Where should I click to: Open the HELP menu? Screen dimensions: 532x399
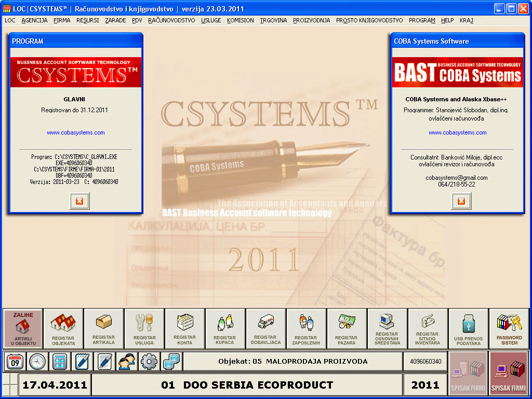[447, 20]
